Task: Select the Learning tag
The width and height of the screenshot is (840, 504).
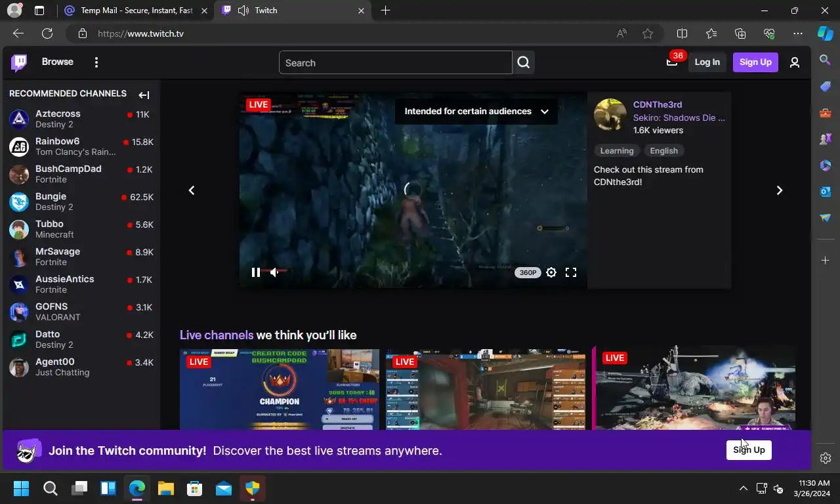Action: click(617, 150)
